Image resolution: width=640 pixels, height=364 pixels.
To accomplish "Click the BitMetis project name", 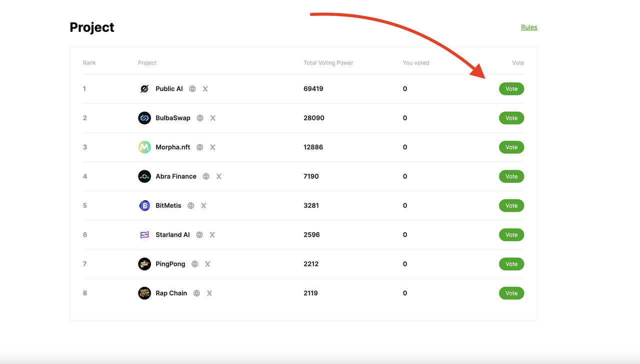I will point(168,206).
